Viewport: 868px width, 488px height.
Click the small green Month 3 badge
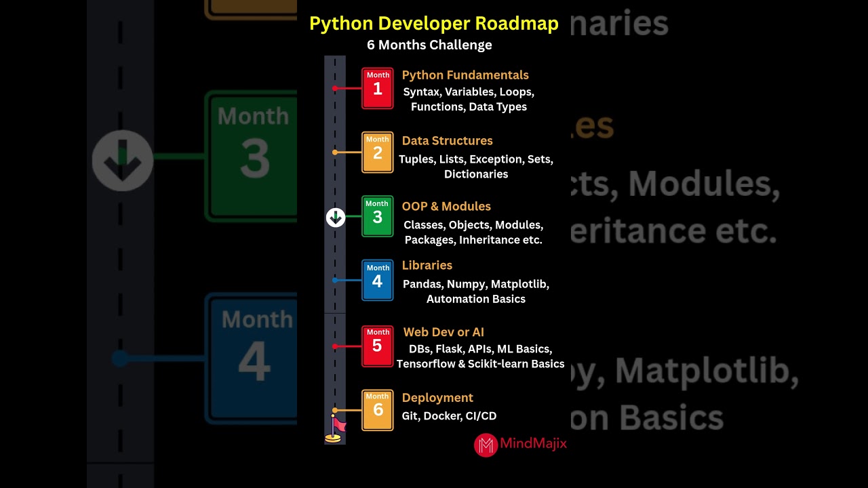[377, 216]
